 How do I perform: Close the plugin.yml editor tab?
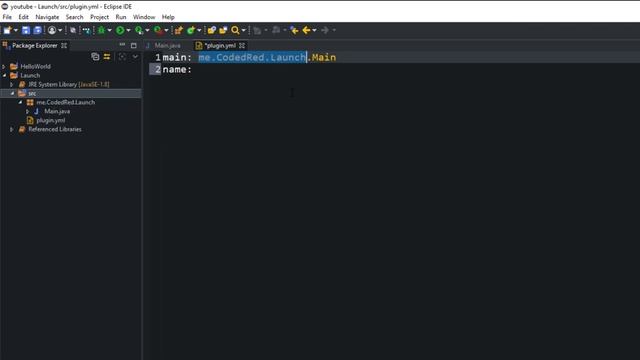click(x=242, y=46)
